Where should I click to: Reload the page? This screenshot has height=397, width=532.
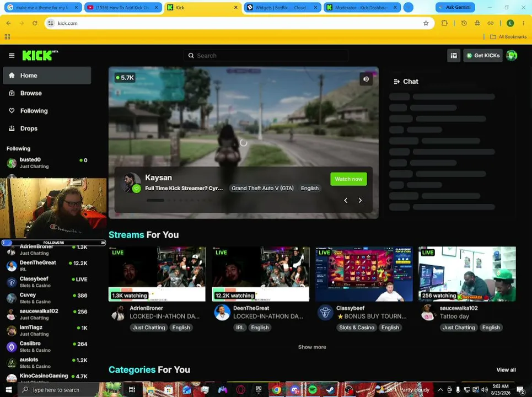pos(35,23)
